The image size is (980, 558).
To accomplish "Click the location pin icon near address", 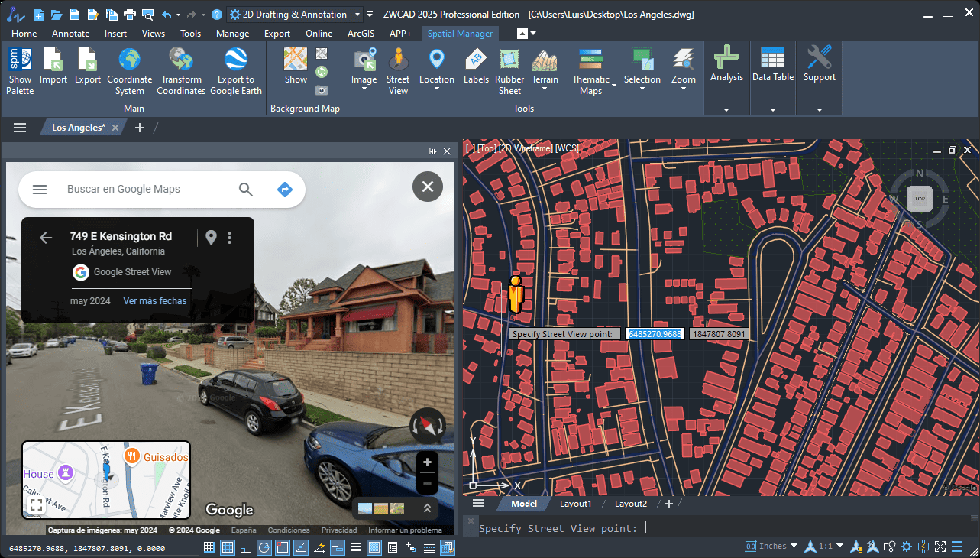I will coord(212,238).
